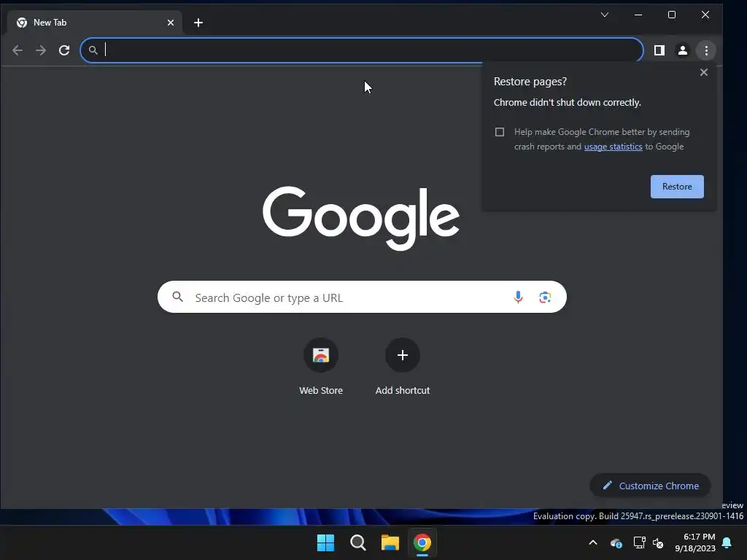Maximize the Chrome window
This screenshot has height=560, width=747.
[x=672, y=15]
